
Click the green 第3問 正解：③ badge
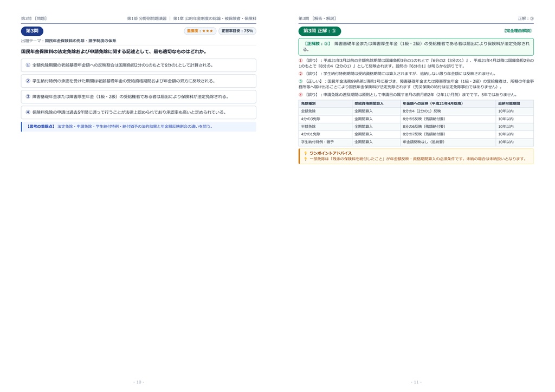click(x=320, y=31)
